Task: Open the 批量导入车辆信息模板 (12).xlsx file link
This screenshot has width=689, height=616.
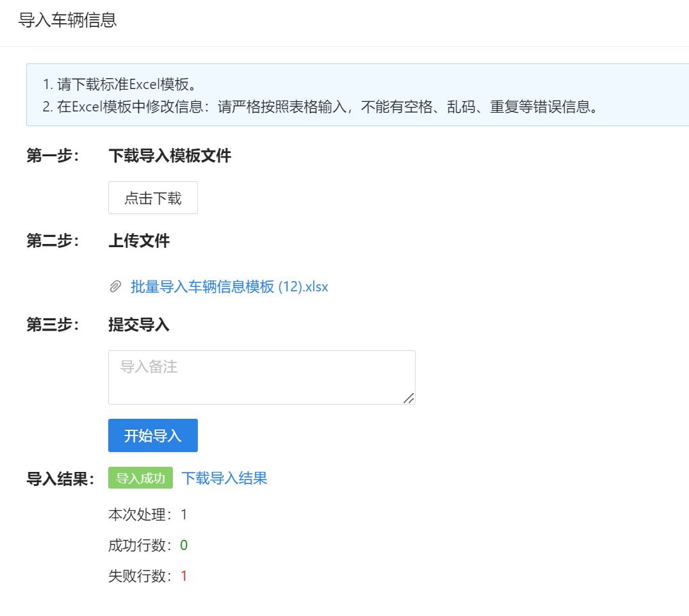Action: coord(229,287)
